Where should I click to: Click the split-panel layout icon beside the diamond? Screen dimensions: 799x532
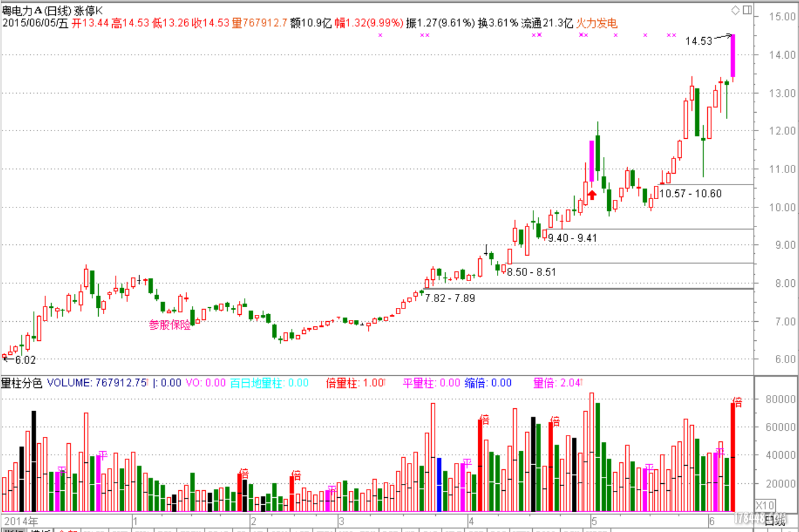pos(747,10)
